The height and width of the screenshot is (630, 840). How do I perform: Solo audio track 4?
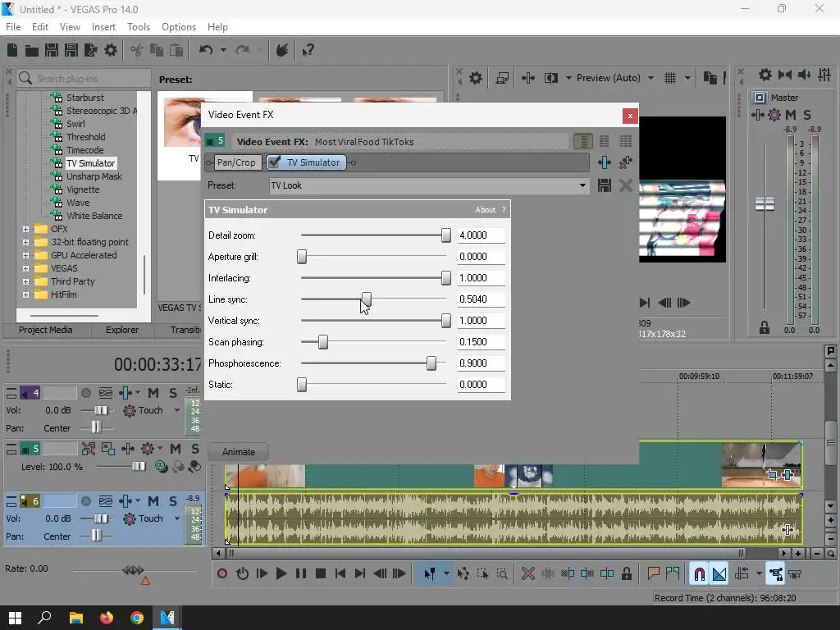coord(173,393)
